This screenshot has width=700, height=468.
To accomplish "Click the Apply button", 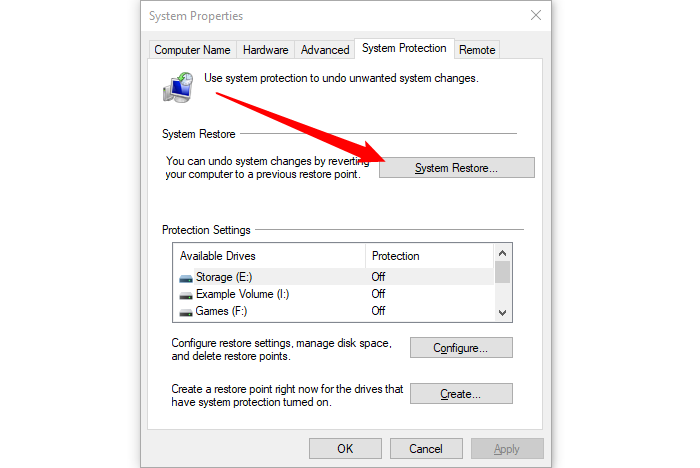I will (507, 448).
